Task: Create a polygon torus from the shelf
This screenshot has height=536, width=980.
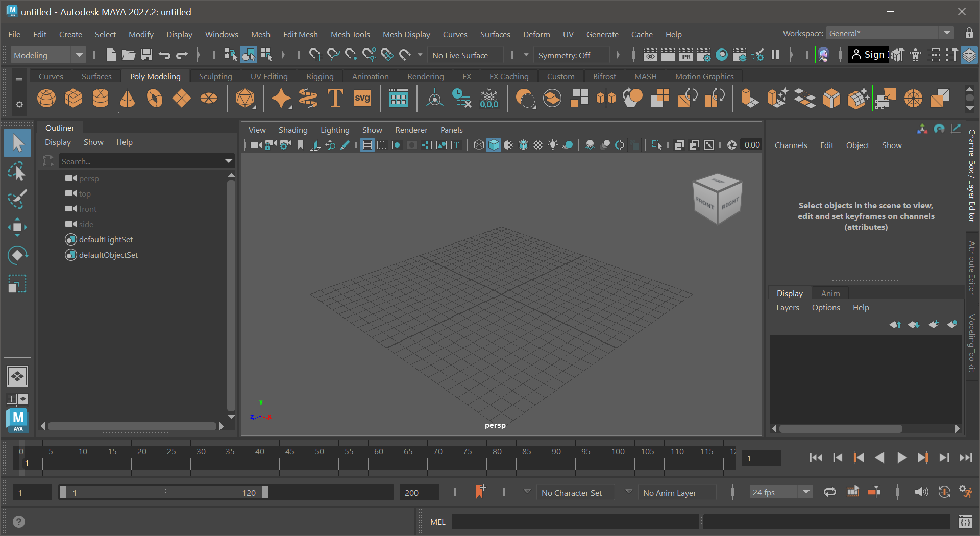Action: (155, 98)
